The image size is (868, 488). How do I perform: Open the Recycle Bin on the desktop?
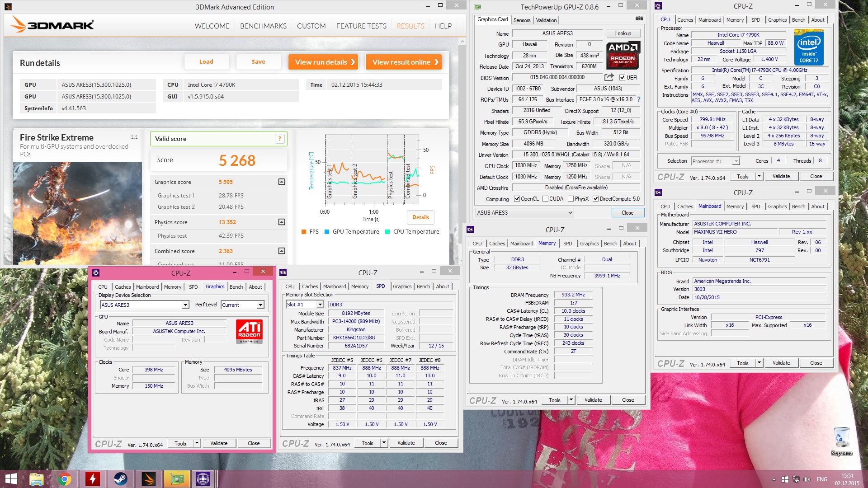[x=841, y=441]
